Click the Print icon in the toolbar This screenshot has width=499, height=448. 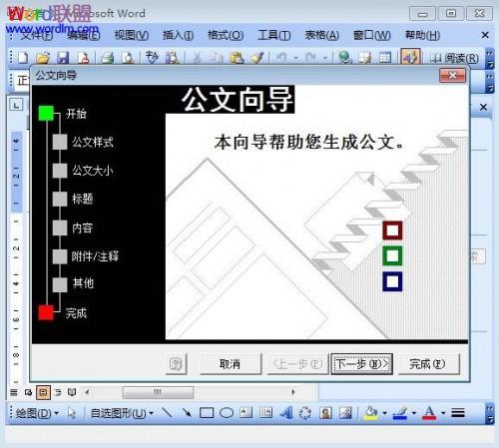(x=108, y=58)
